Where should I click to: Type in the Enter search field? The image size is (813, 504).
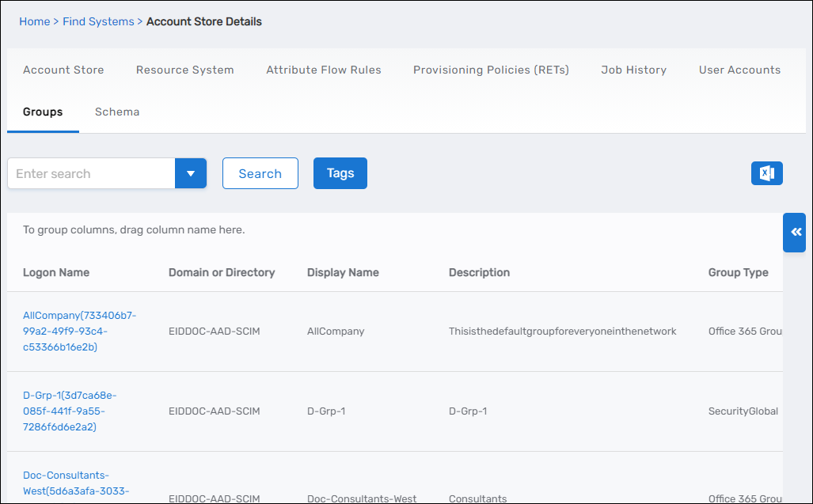pos(91,173)
